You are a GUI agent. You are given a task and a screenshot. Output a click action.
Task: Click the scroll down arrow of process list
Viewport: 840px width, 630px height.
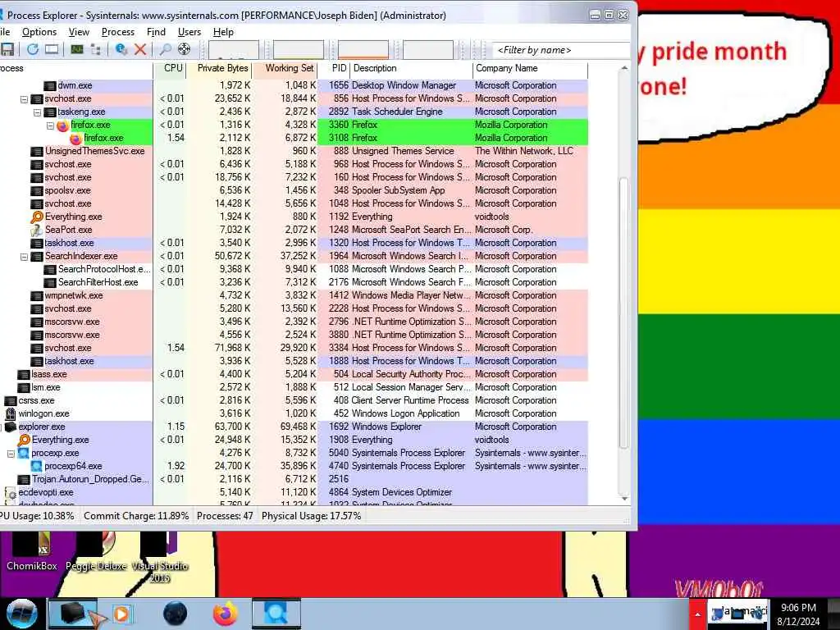click(x=624, y=499)
